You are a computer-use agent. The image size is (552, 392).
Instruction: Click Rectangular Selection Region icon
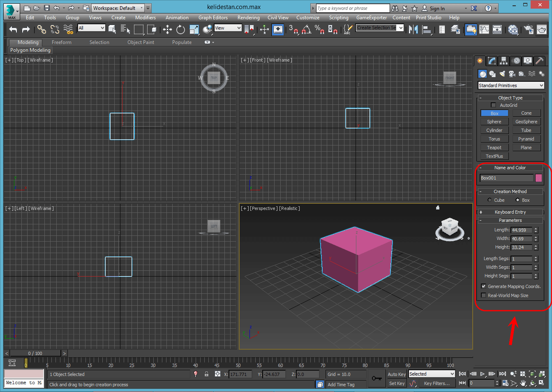[139, 29]
